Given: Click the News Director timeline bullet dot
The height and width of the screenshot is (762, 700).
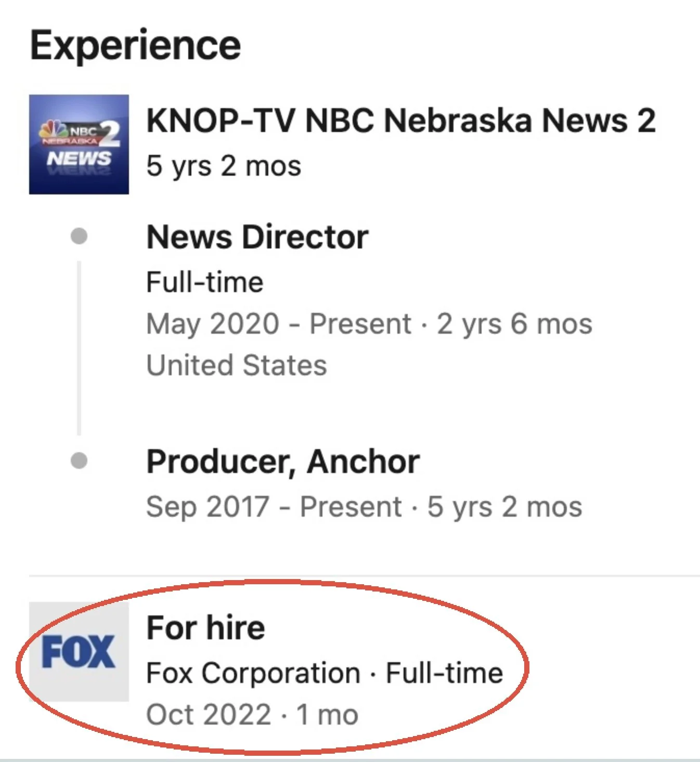Looking at the screenshot, I should [x=79, y=236].
